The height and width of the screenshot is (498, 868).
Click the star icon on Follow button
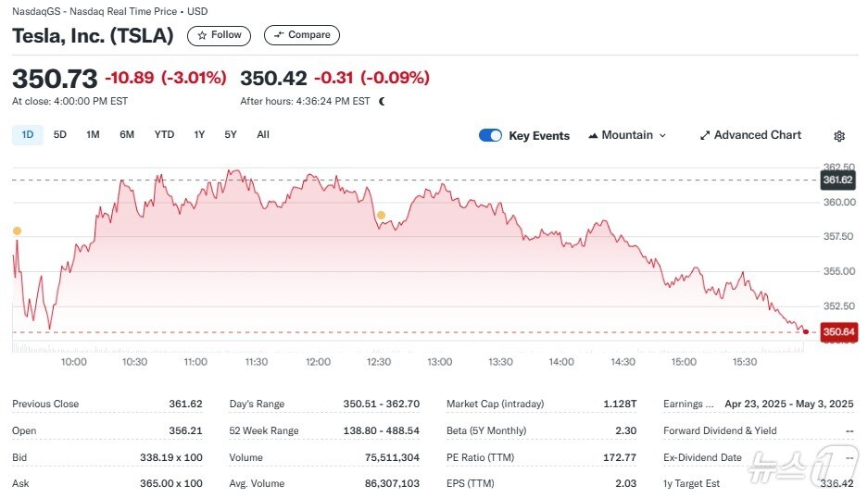(x=203, y=35)
